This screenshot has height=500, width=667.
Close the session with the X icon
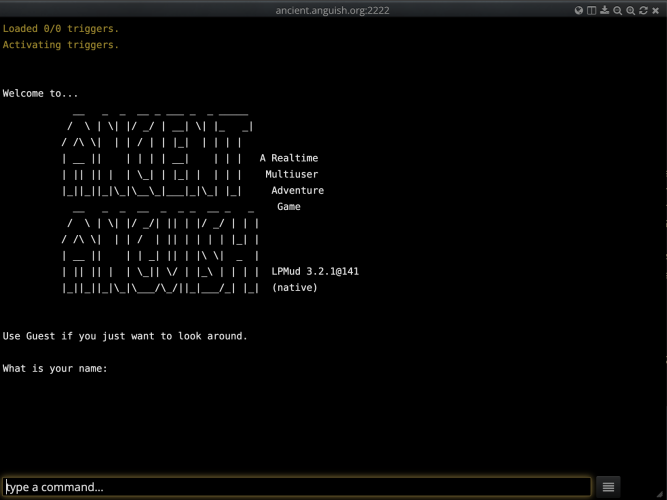657,10
